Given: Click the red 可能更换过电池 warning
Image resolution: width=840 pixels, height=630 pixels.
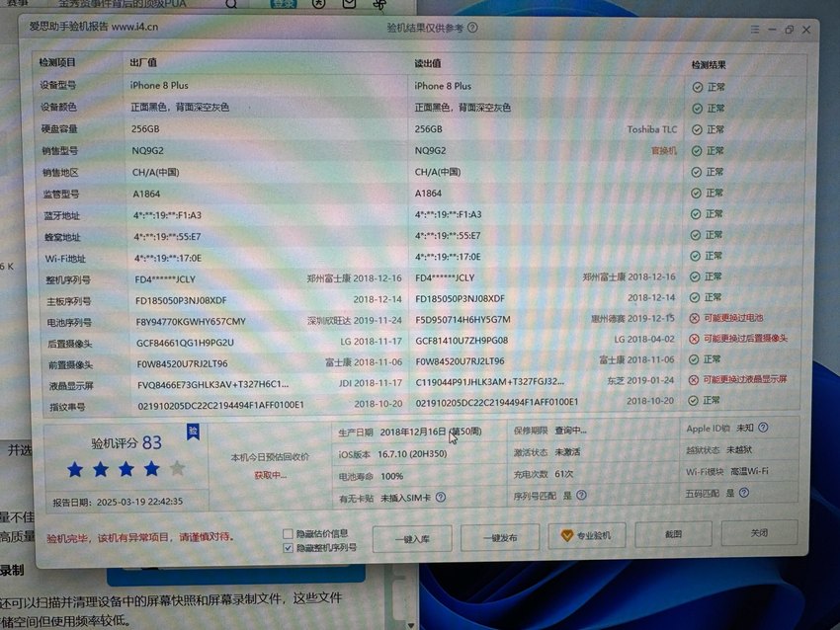Looking at the screenshot, I should tap(733, 318).
